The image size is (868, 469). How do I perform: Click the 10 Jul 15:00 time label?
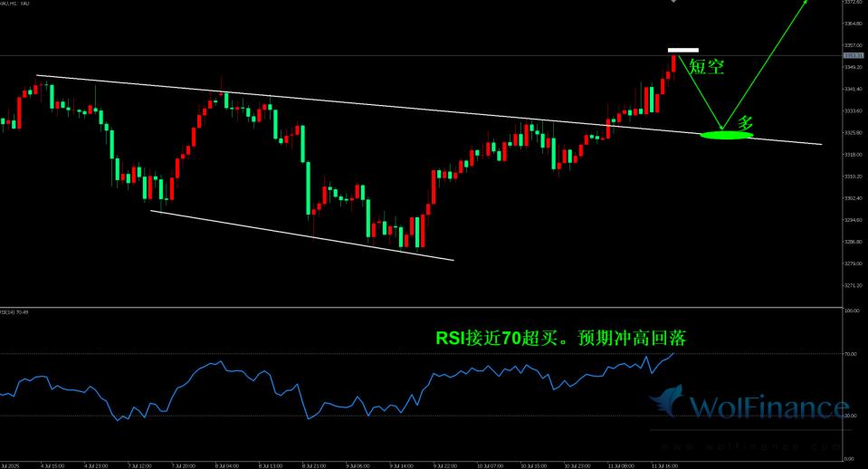tap(534, 466)
